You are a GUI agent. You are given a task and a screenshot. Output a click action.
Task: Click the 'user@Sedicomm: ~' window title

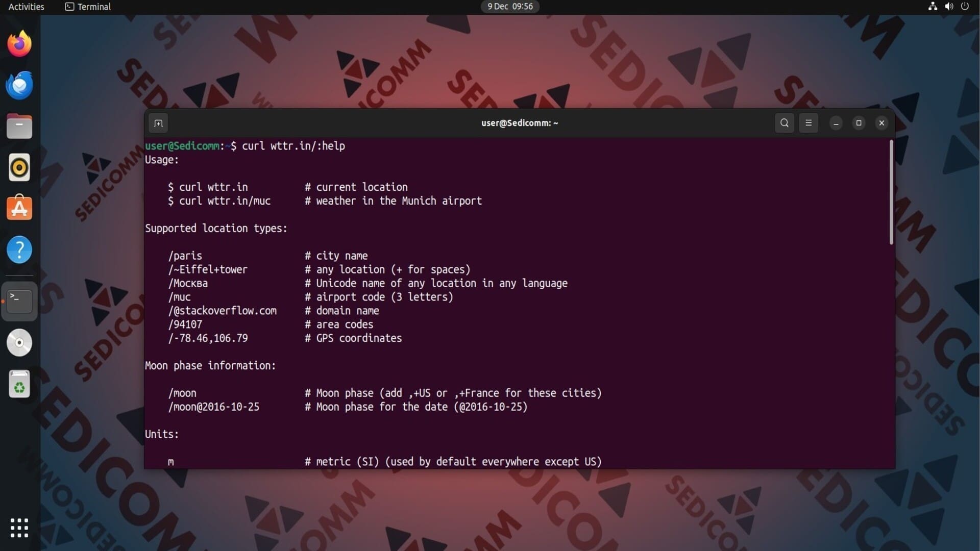[520, 123]
